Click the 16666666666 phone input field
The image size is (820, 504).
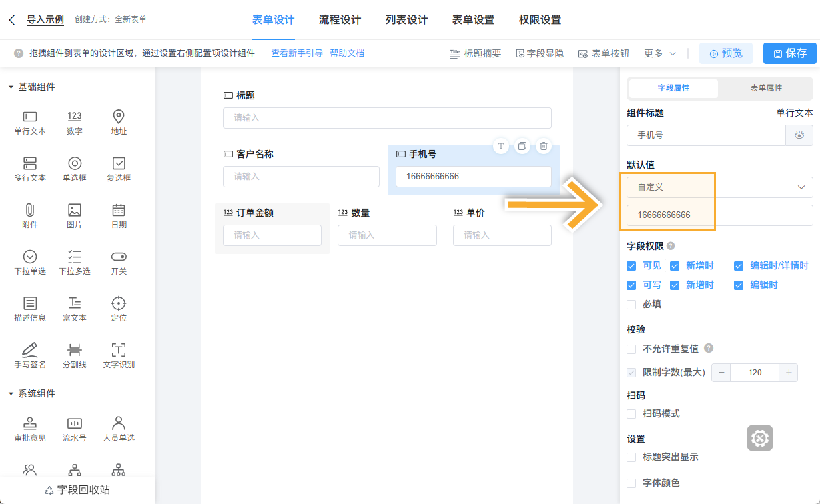click(474, 177)
